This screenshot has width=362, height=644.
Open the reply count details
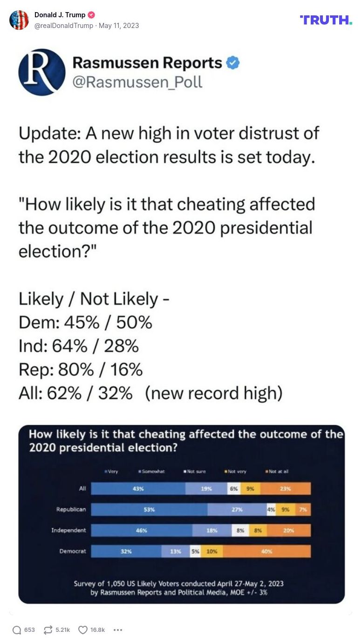[x=28, y=630]
